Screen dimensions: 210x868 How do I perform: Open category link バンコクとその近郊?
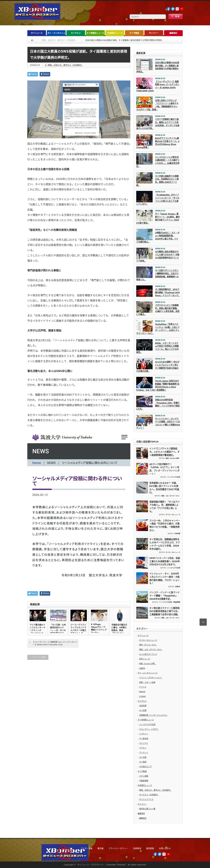click(147, 724)
